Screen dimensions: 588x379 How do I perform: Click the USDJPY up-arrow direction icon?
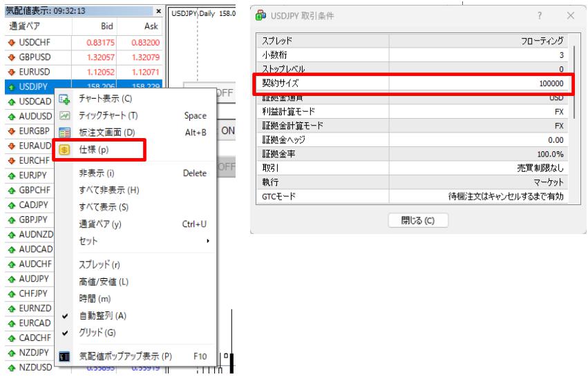point(12,87)
